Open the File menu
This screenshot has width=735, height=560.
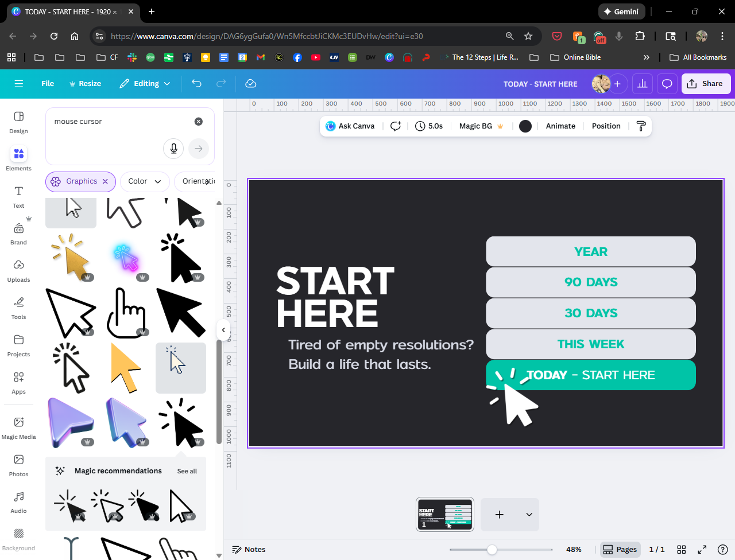pos(48,84)
